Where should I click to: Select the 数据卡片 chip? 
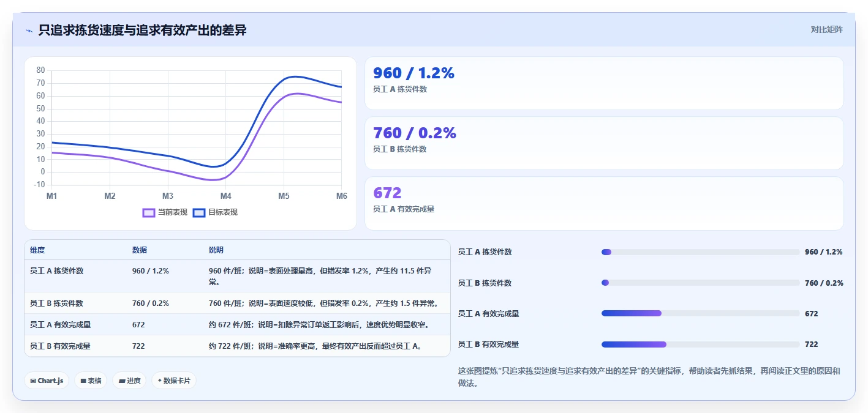(174, 381)
